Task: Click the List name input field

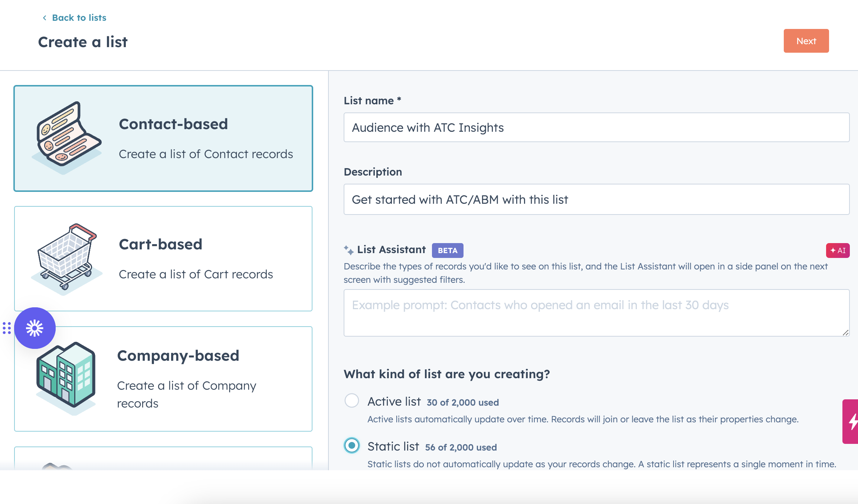Action: [x=596, y=127]
